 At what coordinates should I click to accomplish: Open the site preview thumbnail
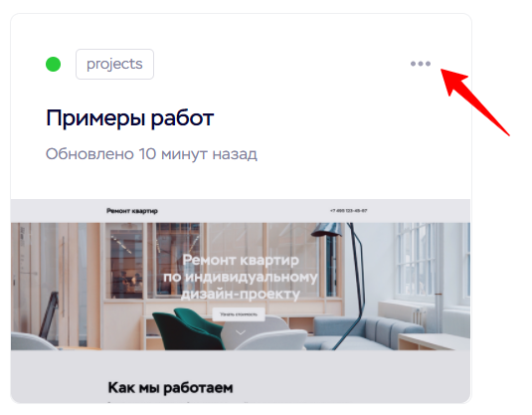(x=241, y=301)
